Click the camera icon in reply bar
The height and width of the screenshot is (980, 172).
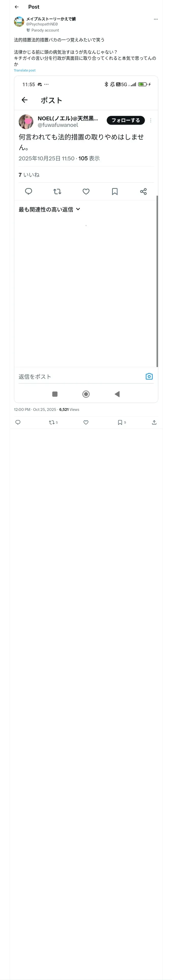point(149,376)
